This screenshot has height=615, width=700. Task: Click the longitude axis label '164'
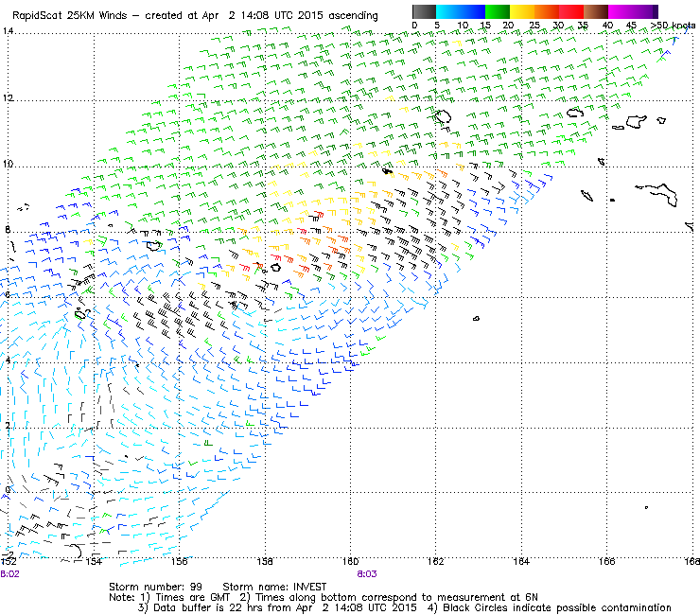(521, 562)
